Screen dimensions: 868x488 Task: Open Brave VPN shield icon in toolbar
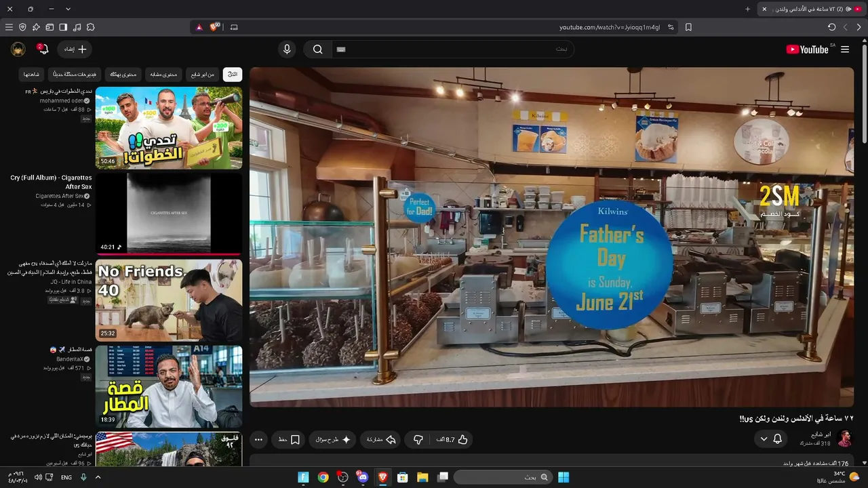tap(22, 27)
